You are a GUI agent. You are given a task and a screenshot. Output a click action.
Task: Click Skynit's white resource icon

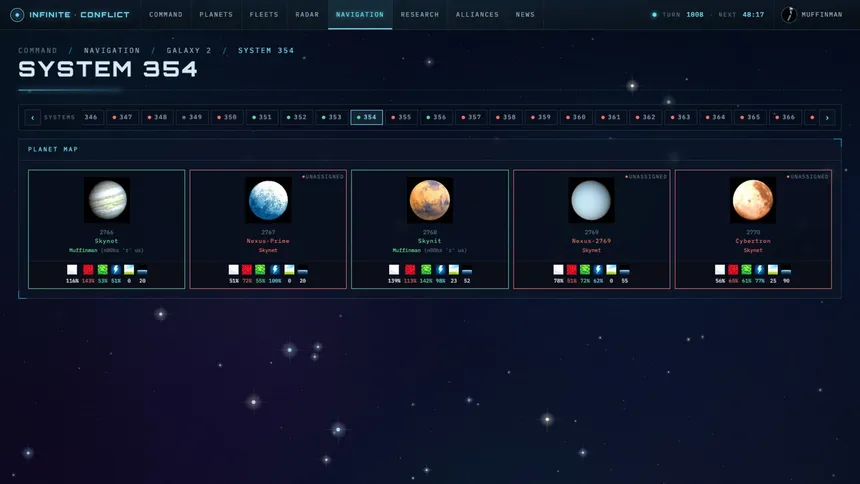tap(394, 269)
